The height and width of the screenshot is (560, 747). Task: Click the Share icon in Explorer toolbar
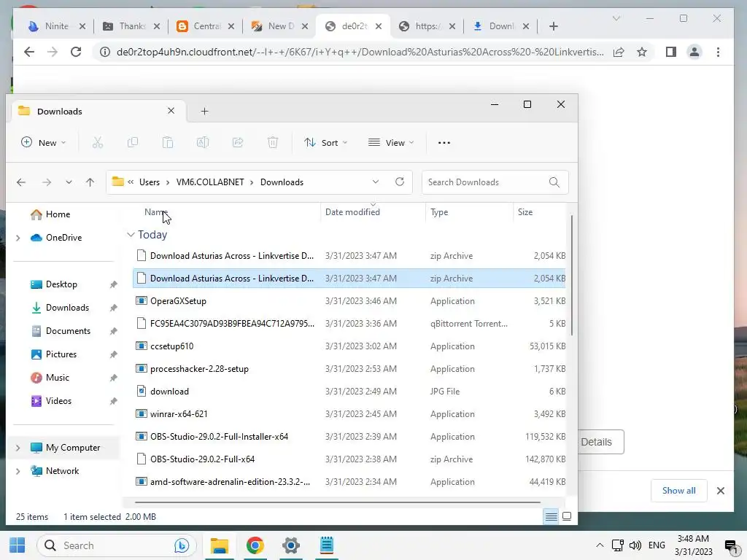(x=238, y=142)
